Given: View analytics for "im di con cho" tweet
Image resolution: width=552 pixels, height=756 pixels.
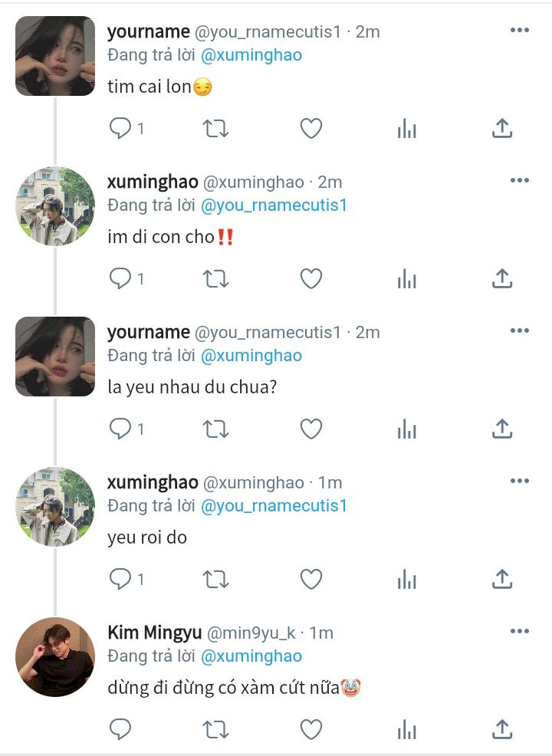Looking at the screenshot, I should point(407,279).
